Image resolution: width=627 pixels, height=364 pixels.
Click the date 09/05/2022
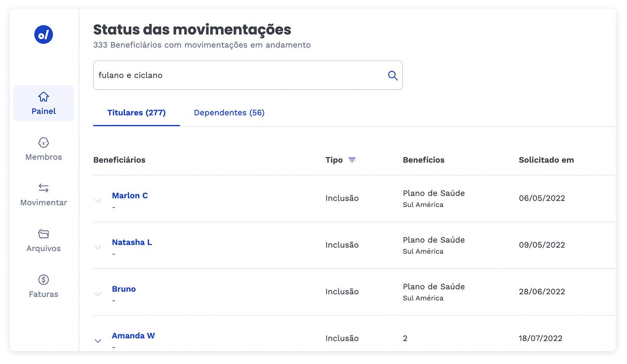click(x=542, y=245)
